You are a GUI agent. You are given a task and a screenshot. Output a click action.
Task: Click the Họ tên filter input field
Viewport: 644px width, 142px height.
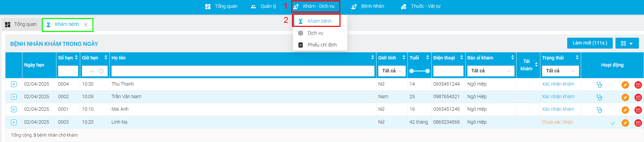[243, 71]
